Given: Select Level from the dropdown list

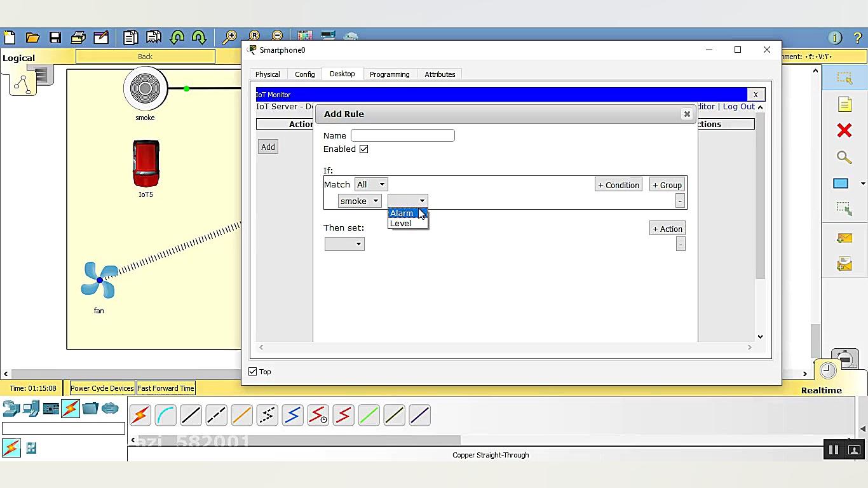Looking at the screenshot, I should coord(408,224).
